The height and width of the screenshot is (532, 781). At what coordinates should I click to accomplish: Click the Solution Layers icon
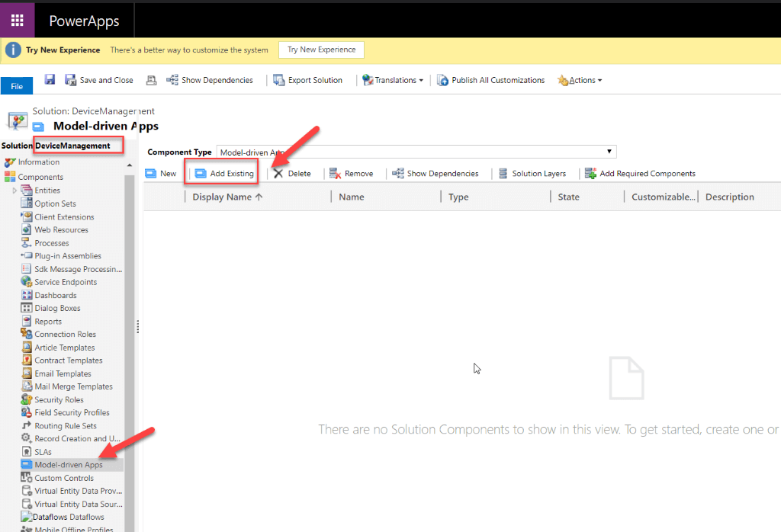[503, 173]
